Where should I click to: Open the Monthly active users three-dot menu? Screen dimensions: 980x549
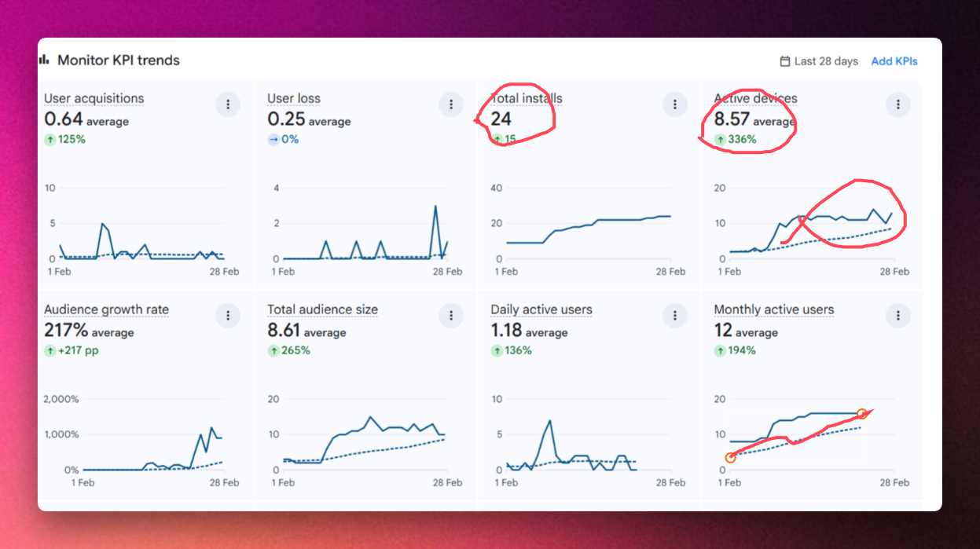click(x=897, y=316)
